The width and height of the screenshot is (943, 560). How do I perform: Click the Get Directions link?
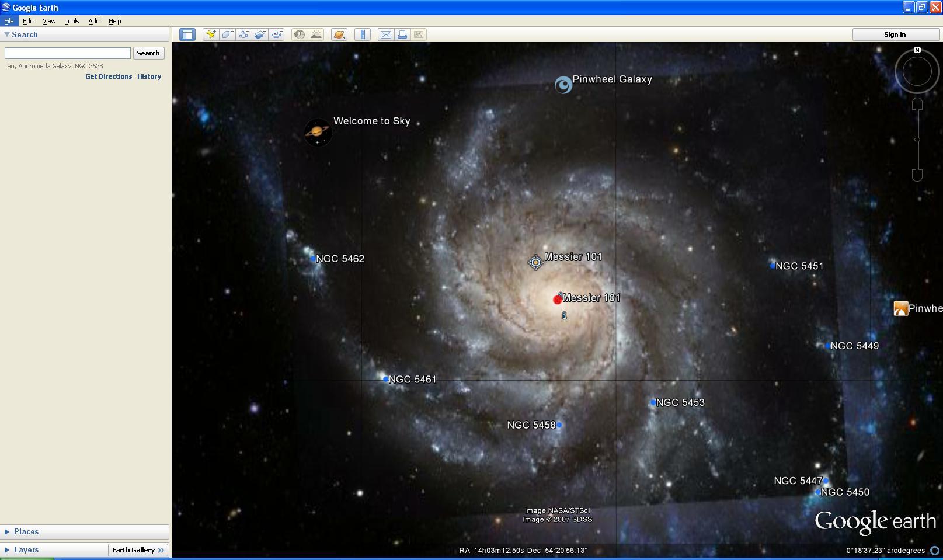coord(109,76)
